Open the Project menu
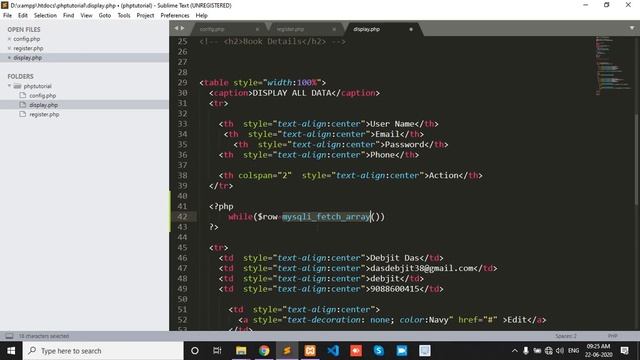The height and width of the screenshot is (360, 640). (145, 16)
